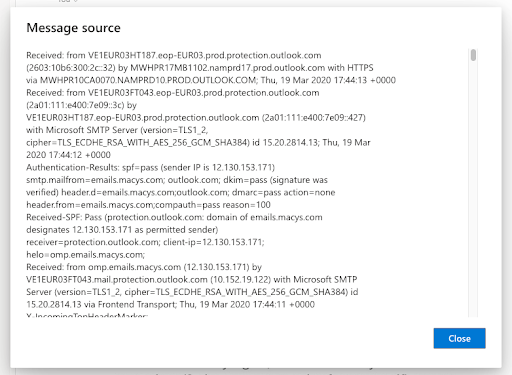Click the "Message source" dialog heading
The width and height of the screenshot is (512, 375).
tap(73, 28)
